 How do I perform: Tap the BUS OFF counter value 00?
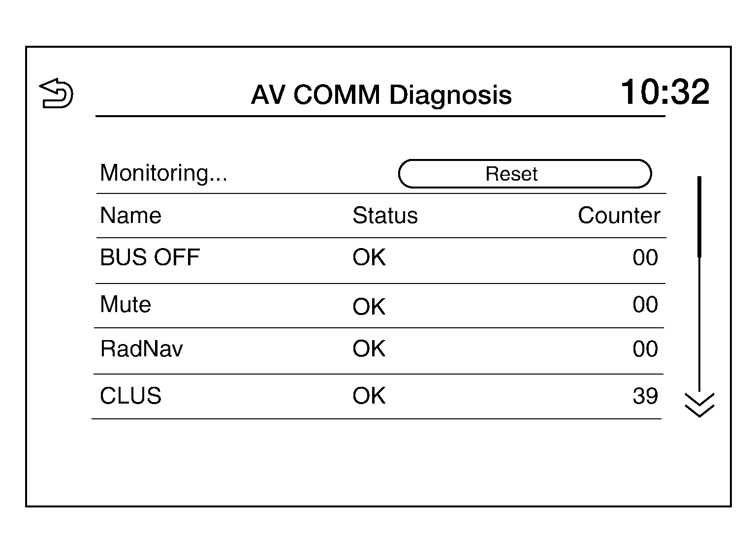[645, 257]
